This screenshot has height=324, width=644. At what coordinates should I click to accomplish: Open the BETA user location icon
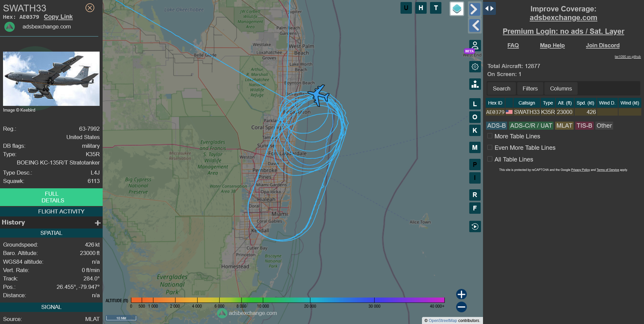click(x=475, y=46)
